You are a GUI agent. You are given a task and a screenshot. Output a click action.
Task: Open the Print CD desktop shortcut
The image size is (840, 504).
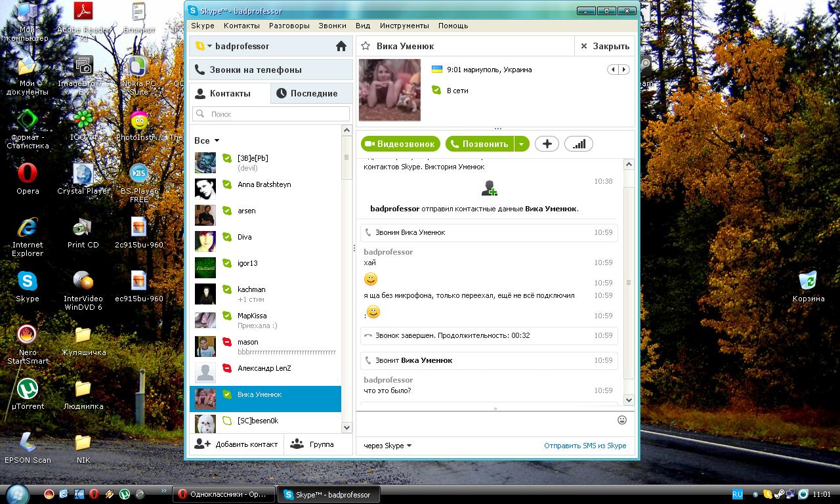(x=83, y=232)
